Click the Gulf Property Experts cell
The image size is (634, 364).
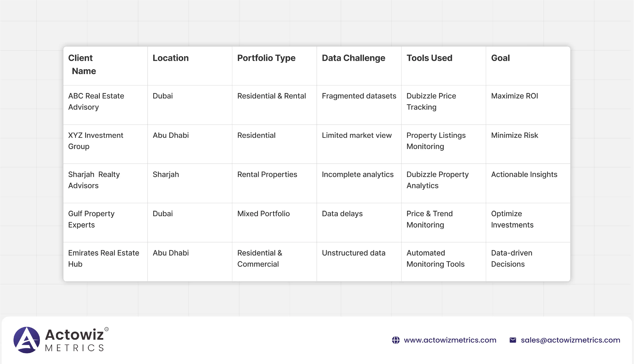91,219
